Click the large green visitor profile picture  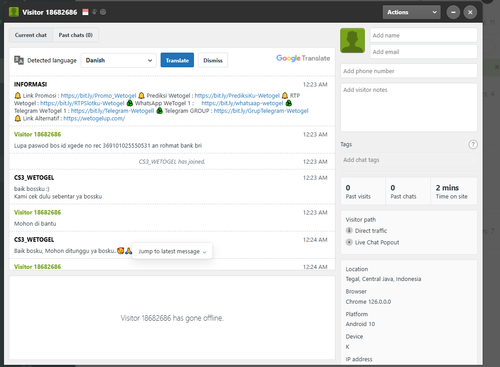pos(352,41)
